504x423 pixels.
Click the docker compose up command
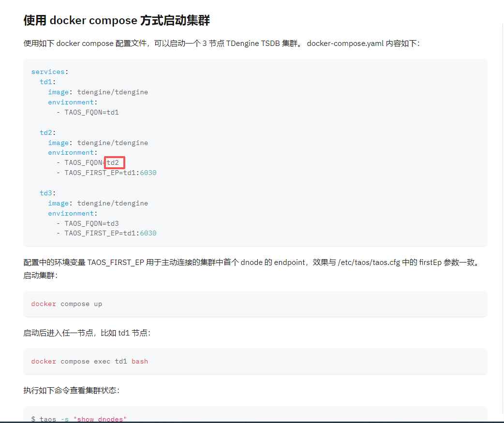67,304
